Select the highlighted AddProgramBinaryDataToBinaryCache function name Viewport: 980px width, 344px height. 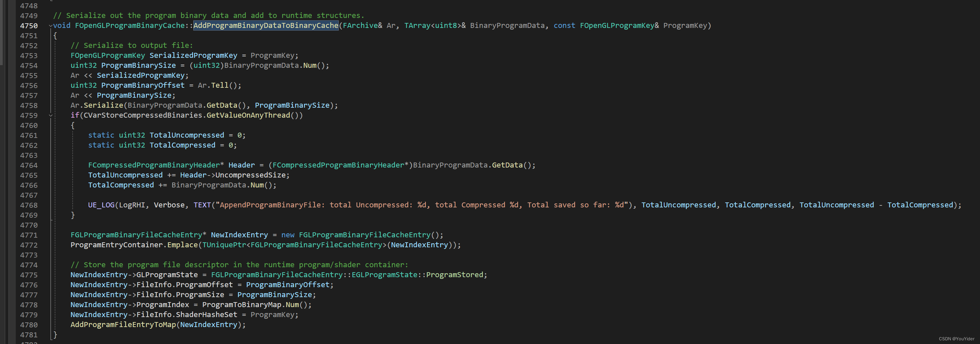[x=266, y=26]
